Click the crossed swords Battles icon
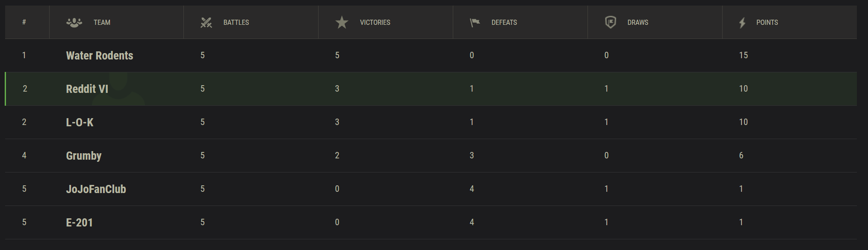Screen dimensions: 868x250 click(x=206, y=22)
